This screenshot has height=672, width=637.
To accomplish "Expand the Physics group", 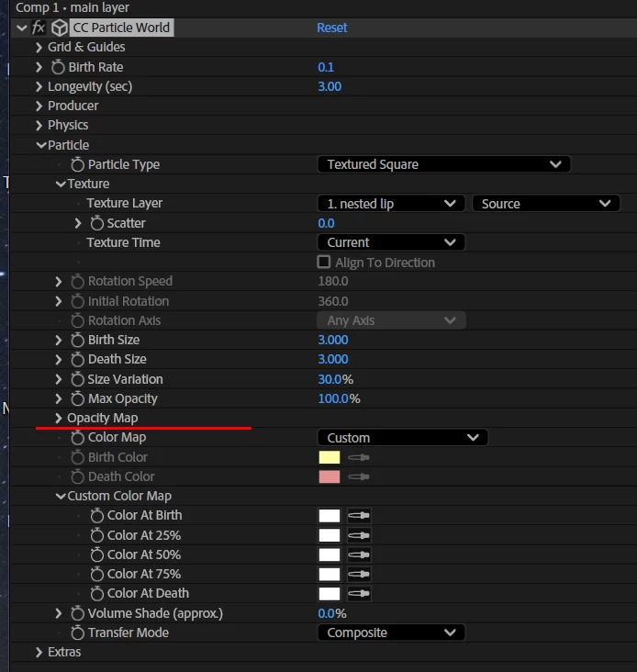I will click(39, 125).
